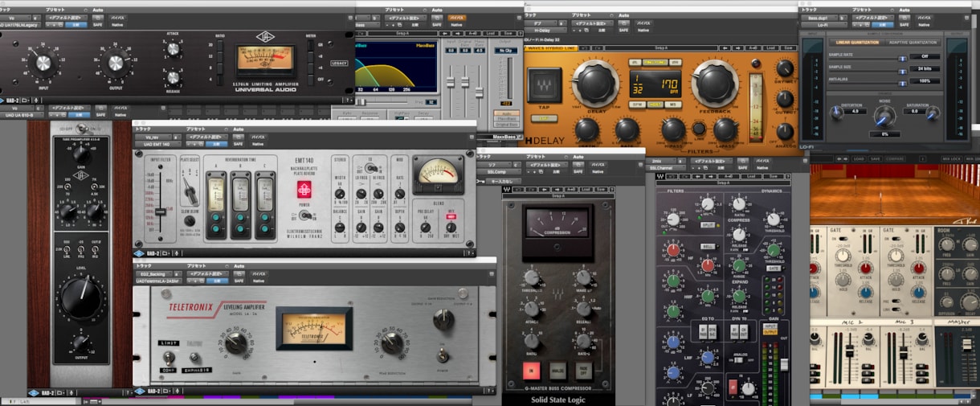Click the large LEVEL knob on UA 610-B
This screenshot has width=980, height=406.
coord(81,300)
